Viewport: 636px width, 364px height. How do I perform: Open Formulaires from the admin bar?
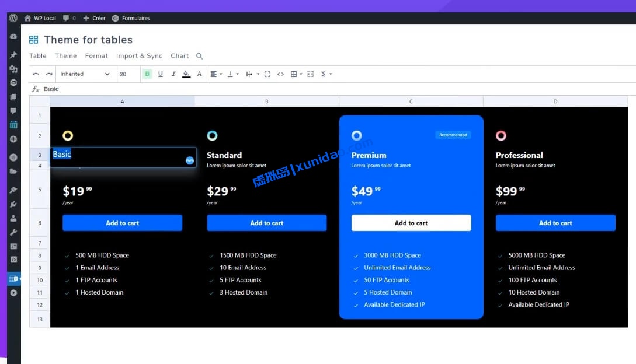tap(131, 18)
